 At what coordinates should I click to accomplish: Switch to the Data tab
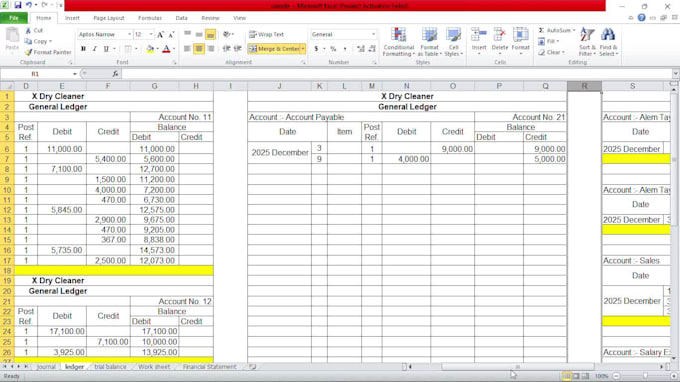coord(181,18)
